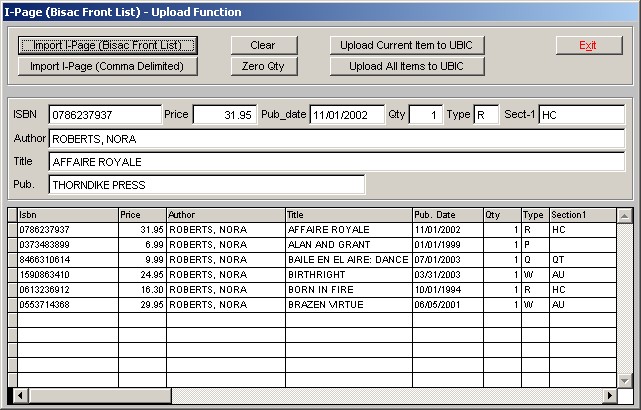Click the Clear button
The height and width of the screenshot is (410, 641).
(264, 45)
